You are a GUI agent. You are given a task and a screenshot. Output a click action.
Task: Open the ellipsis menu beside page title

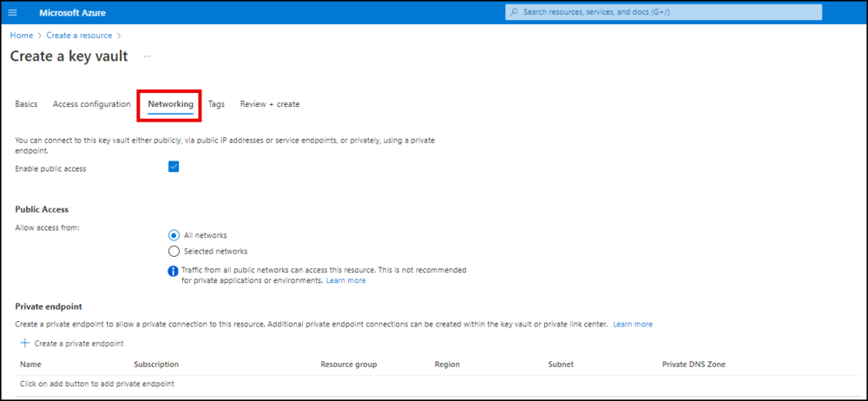coord(148,56)
